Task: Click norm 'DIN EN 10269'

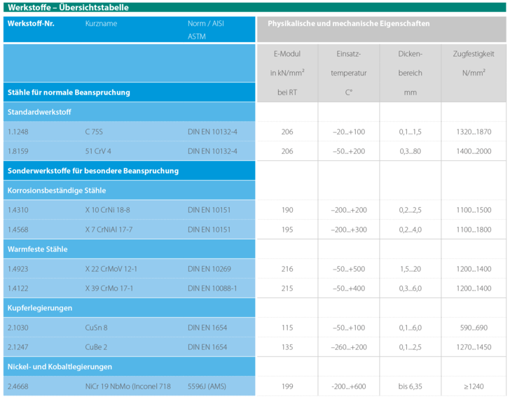Action: 209,269
